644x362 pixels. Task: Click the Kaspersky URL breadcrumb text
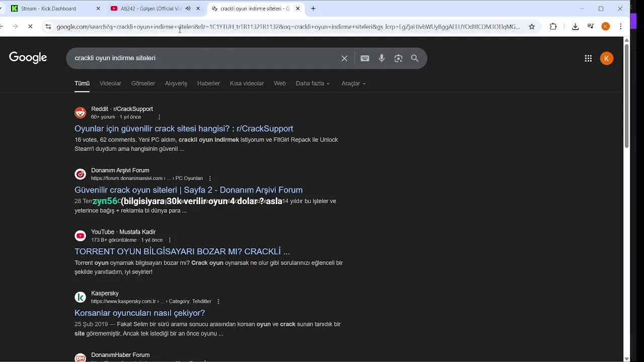(x=151, y=302)
